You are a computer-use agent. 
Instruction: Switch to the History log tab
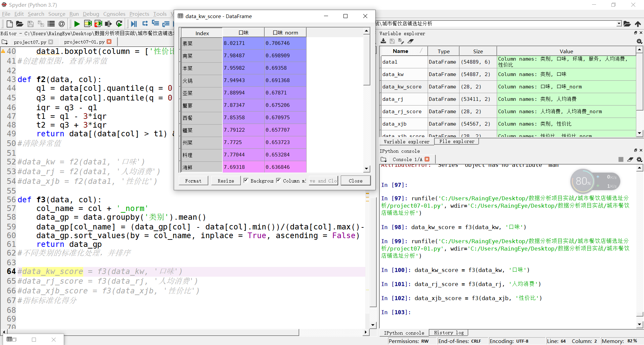pos(448,333)
